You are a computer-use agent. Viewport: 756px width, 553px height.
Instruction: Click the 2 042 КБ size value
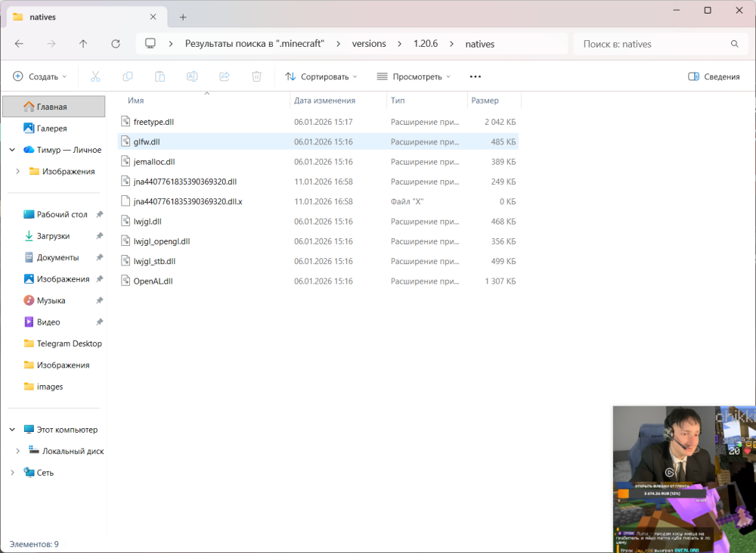pyautogui.click(x=500, y=122)
